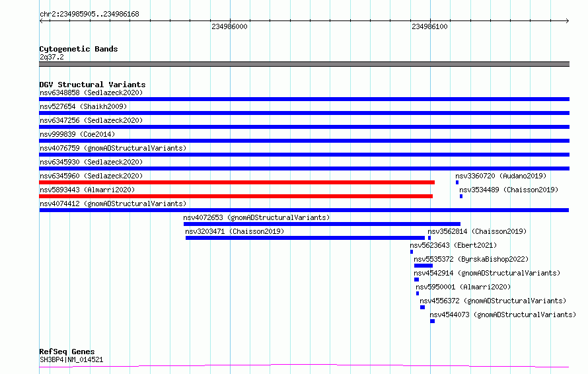This screenshot has height=374, width=588.
Task: Click the nsv6345960 (Sedlazeck2020) label
Action: pyautogui.click(x=91, y=176)
